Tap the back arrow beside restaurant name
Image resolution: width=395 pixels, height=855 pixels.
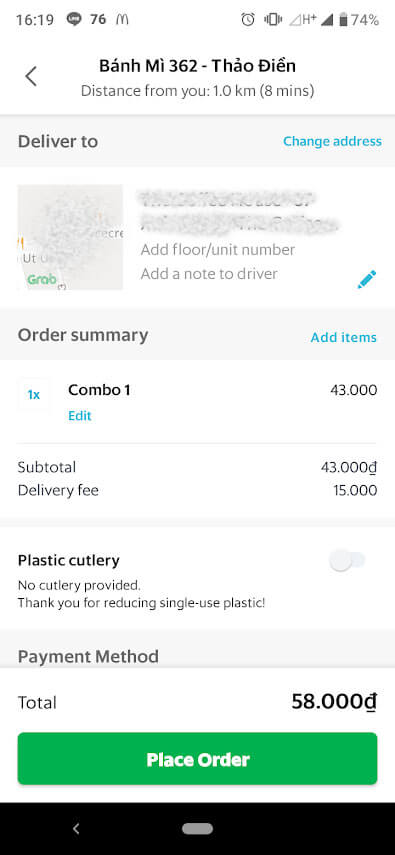click(31, 76)
